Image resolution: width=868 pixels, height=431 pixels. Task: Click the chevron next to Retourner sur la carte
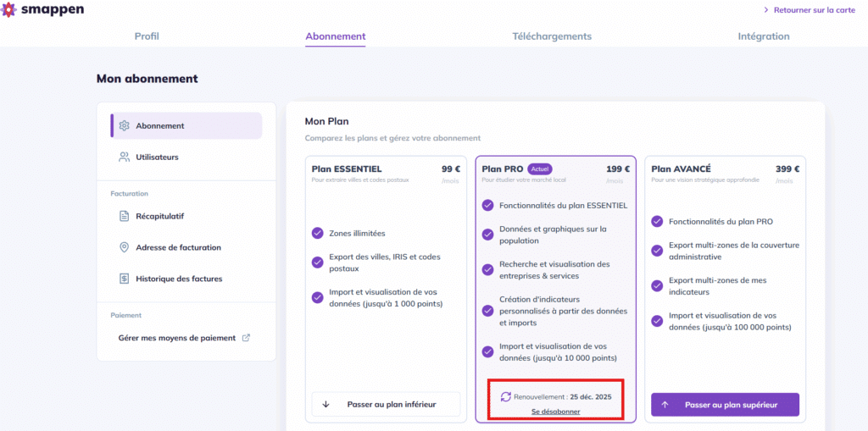766,10
